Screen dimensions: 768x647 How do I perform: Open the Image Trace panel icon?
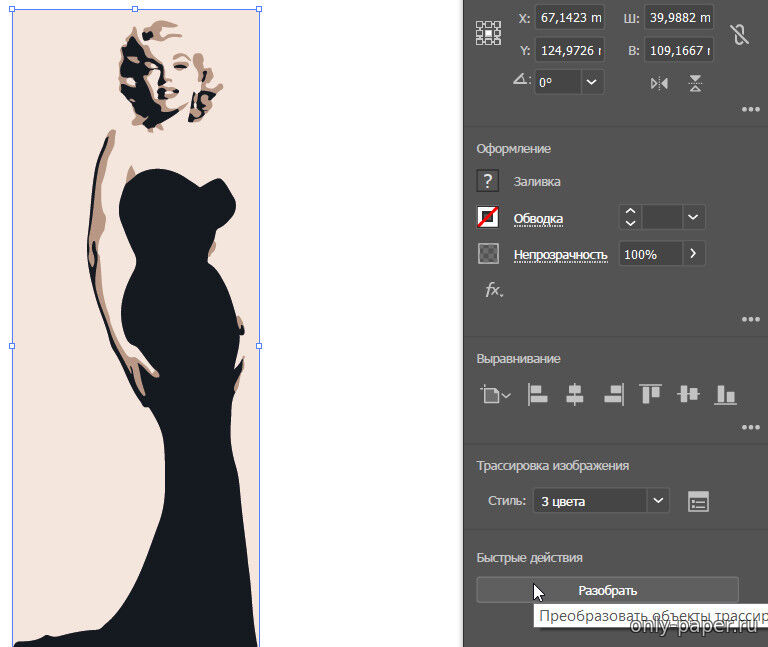(x=699, y=502)
